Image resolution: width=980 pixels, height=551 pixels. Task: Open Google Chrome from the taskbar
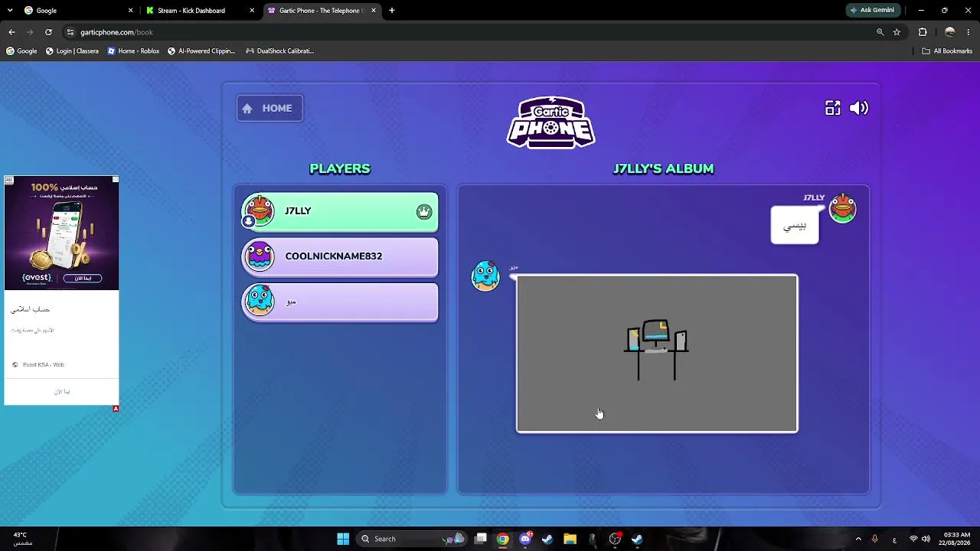coord(502,539)
